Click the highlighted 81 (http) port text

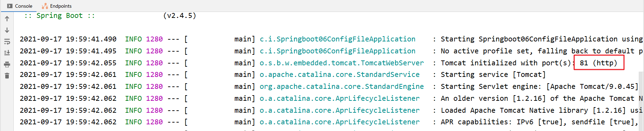(598, 63)
